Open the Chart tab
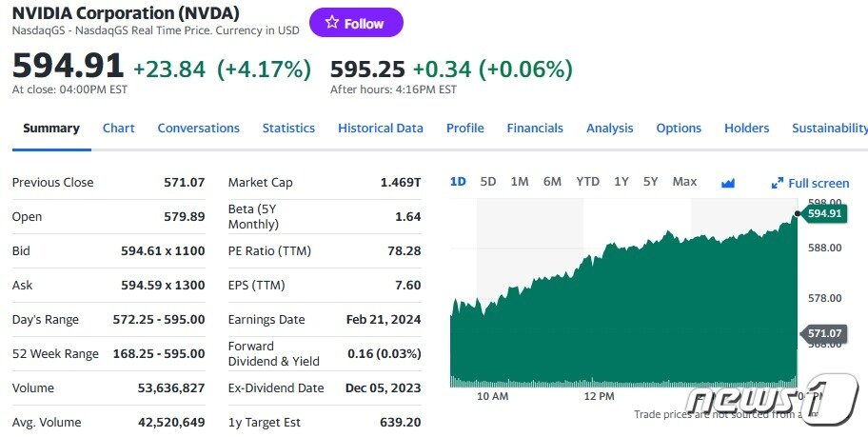The image size is (868, 437). click(x=119, y=129)
